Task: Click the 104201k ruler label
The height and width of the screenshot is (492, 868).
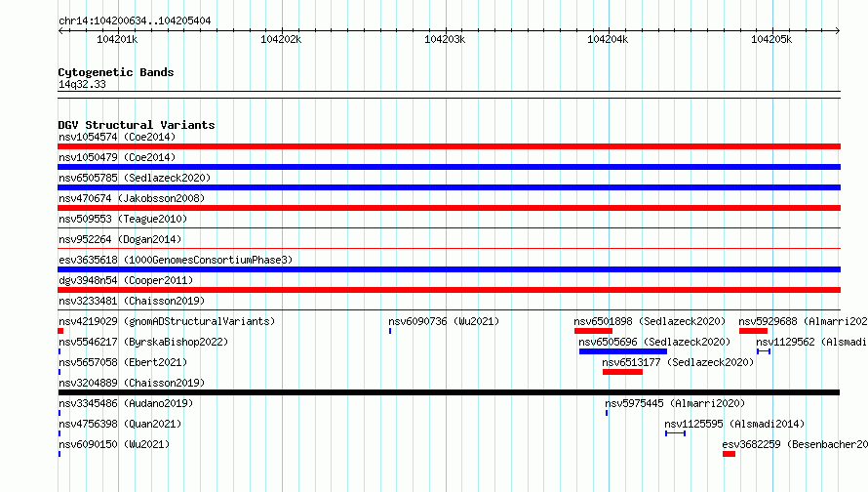Action: pyautogui.click(x=117, y=39)
